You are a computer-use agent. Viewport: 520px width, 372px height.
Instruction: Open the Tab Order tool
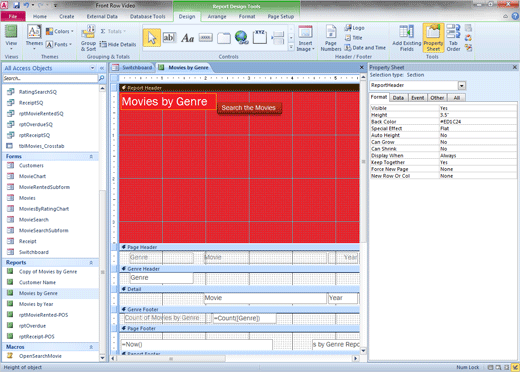tap(453, 38)
